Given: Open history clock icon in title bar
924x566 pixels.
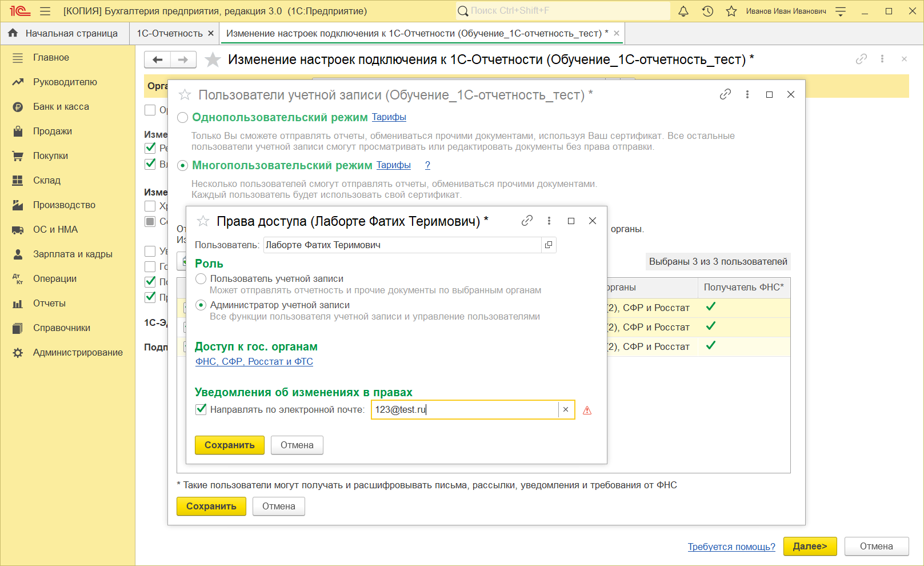Looking at the screenshot, I should click(x=707, y=11).
